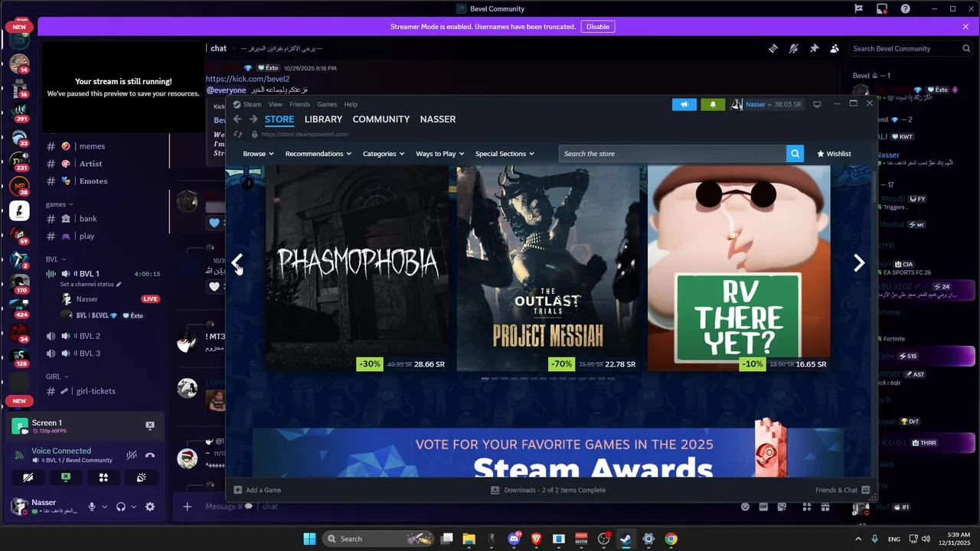Viewport: 980px width, 551px height.
Task: Open the Steam menu in Steam
Action: (x=252, y=104)
